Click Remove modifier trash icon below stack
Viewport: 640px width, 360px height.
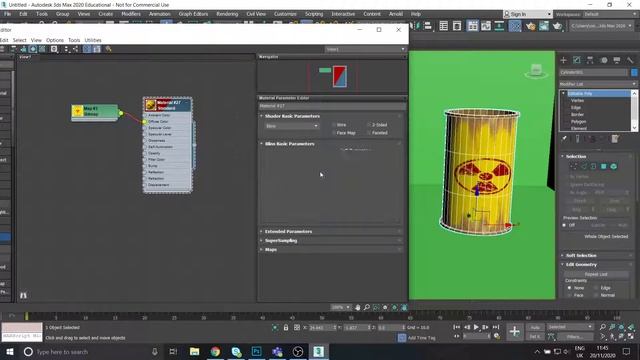tap(615, 139)
